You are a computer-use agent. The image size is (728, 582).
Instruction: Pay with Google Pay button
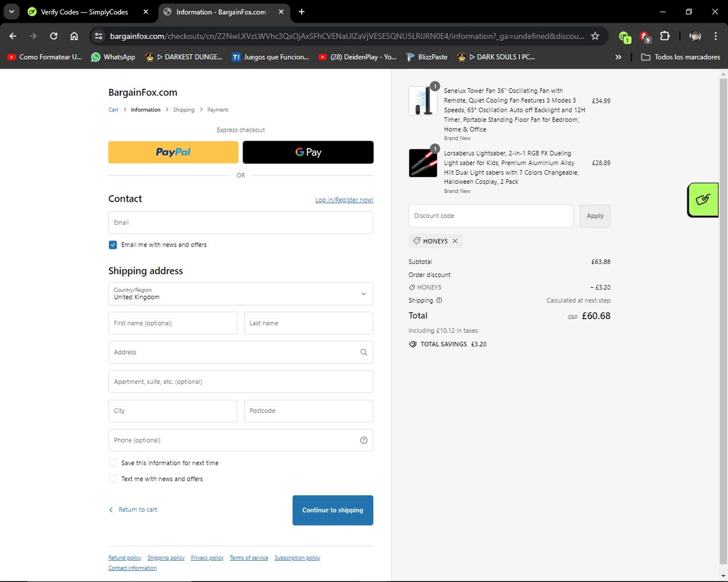pos(308,152)
